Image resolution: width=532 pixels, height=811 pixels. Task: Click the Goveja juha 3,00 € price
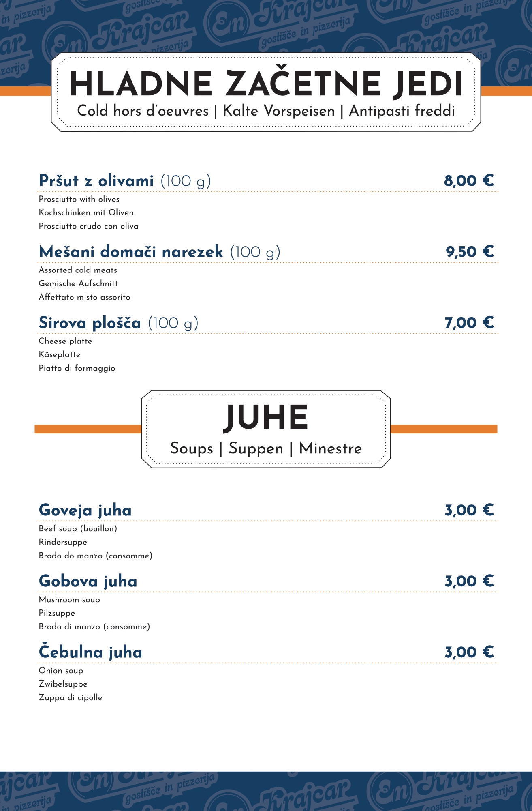coord(469,510)
